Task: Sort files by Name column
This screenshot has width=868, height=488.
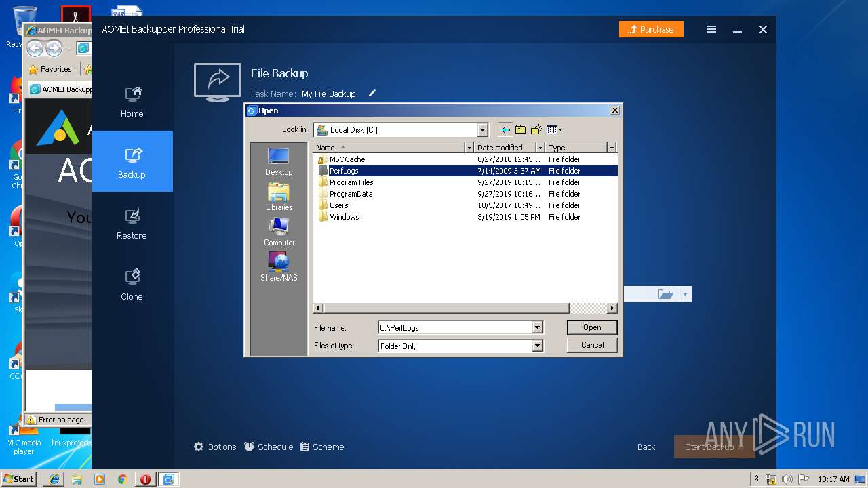Action: pyautogui.click(x=389, y=147)
